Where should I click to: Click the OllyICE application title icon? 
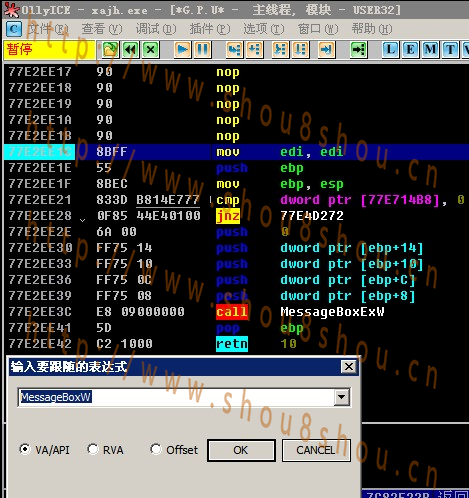[11, 9]
